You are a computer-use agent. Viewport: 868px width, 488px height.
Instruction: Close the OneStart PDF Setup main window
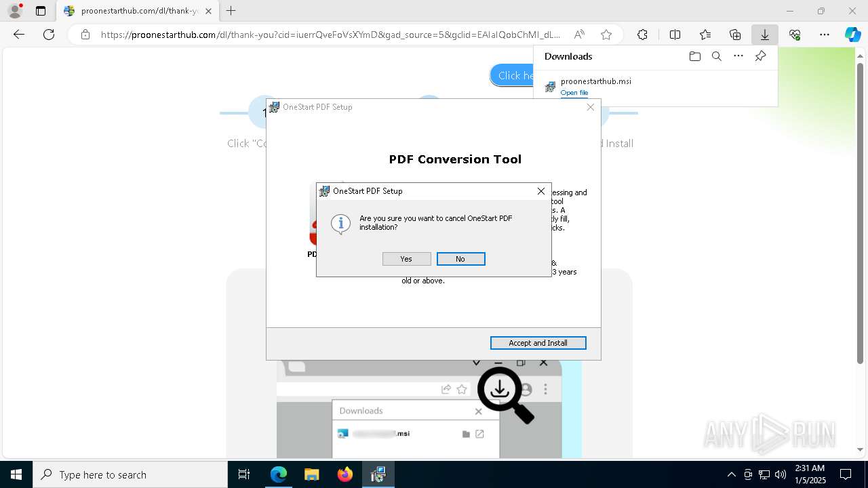click(x=590, y=107)
